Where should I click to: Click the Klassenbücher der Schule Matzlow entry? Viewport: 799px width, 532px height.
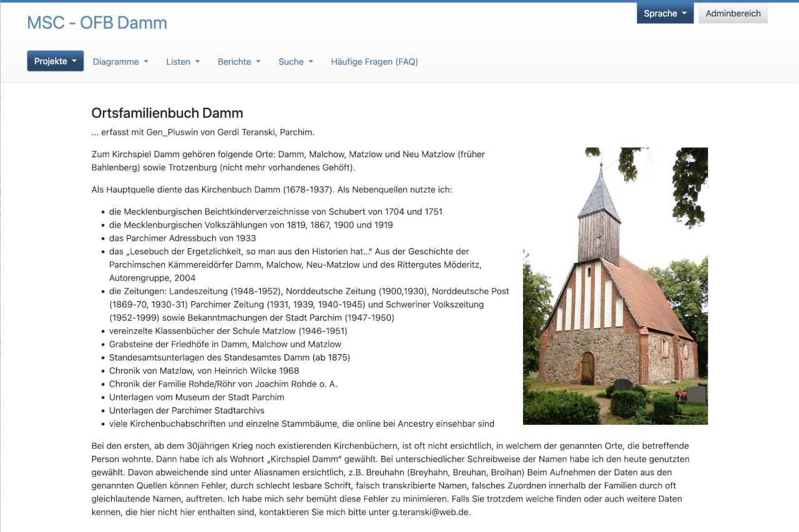[x=228, y=331]
